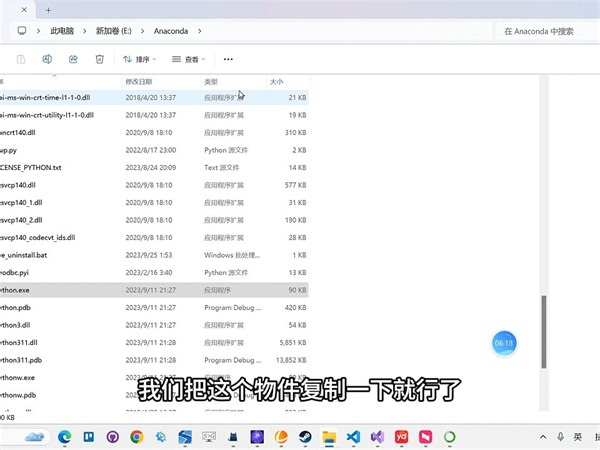Open Trello from the taskbar
The height and width of the screenshot is (450, 600).
click(x=89, y=437)
